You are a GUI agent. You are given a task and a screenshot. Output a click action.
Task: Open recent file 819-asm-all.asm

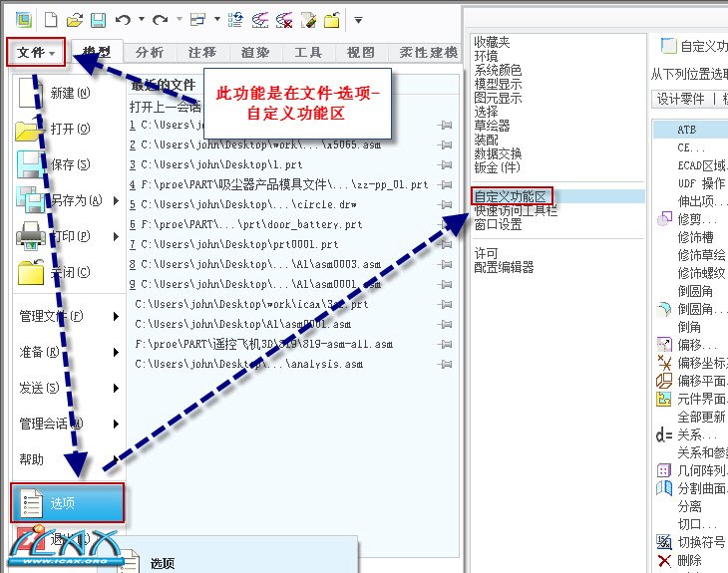tap(263, 344)
